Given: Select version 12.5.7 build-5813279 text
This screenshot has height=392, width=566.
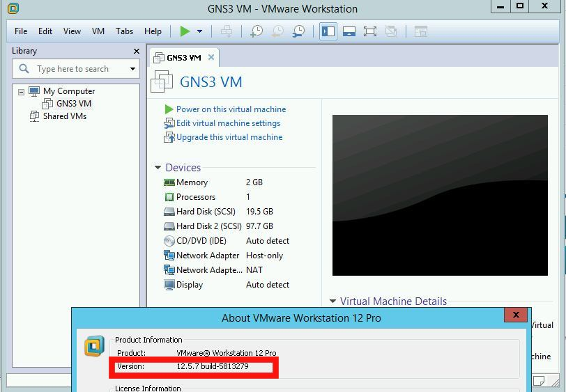Looking at the screenshot, I should pos(213,366).
